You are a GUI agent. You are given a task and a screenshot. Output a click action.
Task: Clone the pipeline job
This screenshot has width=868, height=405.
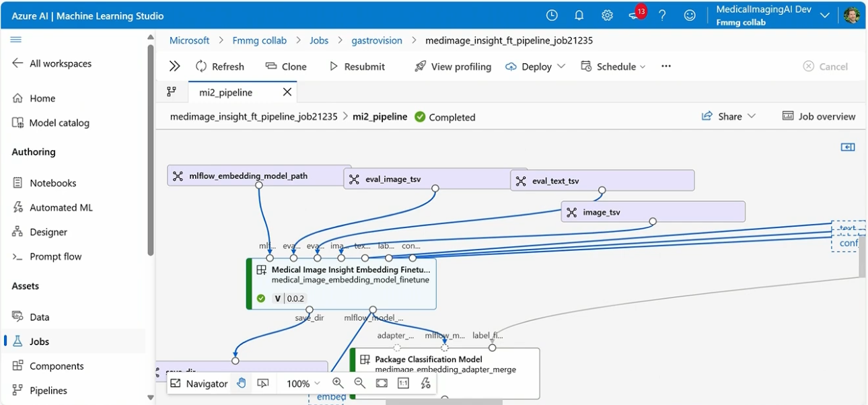click(286, 67)
